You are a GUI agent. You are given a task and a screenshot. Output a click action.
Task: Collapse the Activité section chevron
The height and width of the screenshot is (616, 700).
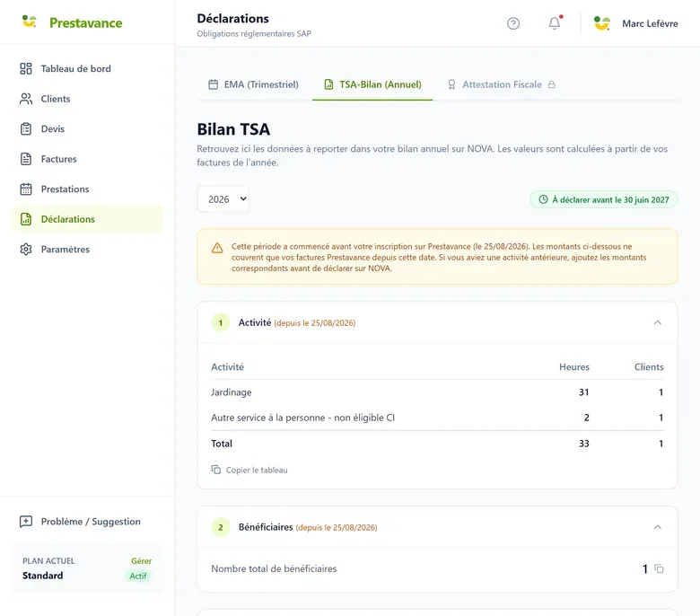(658, 322)
